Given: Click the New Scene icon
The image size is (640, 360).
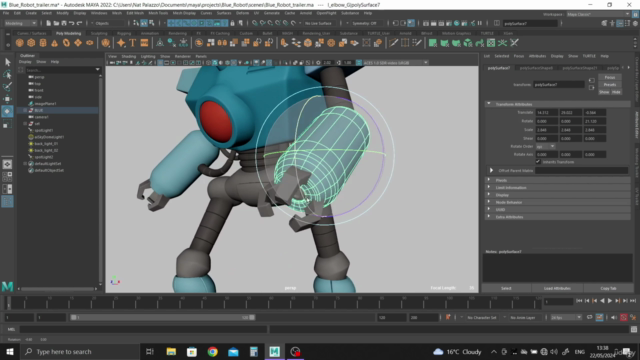Looking at the screenshot, I should 49,23.
